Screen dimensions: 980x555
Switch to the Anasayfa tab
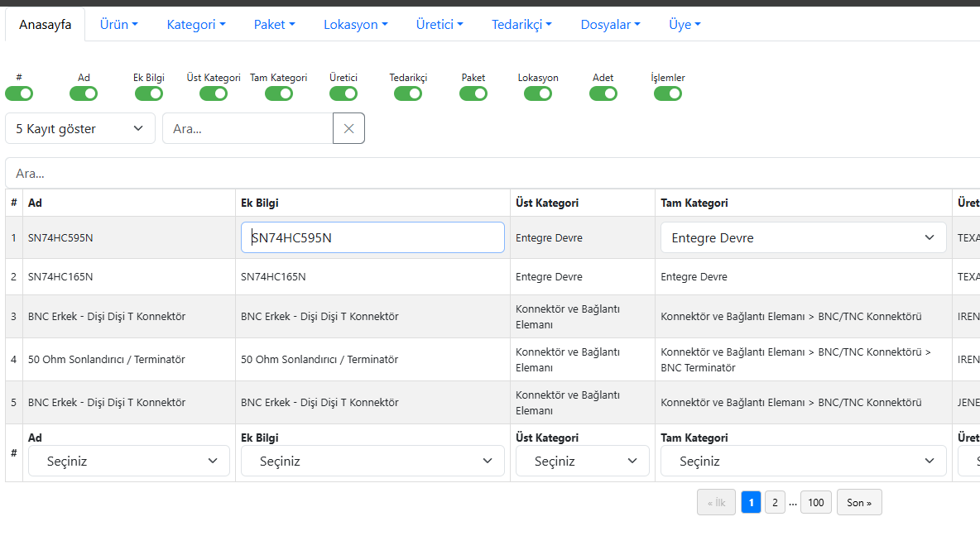(45, 25)
